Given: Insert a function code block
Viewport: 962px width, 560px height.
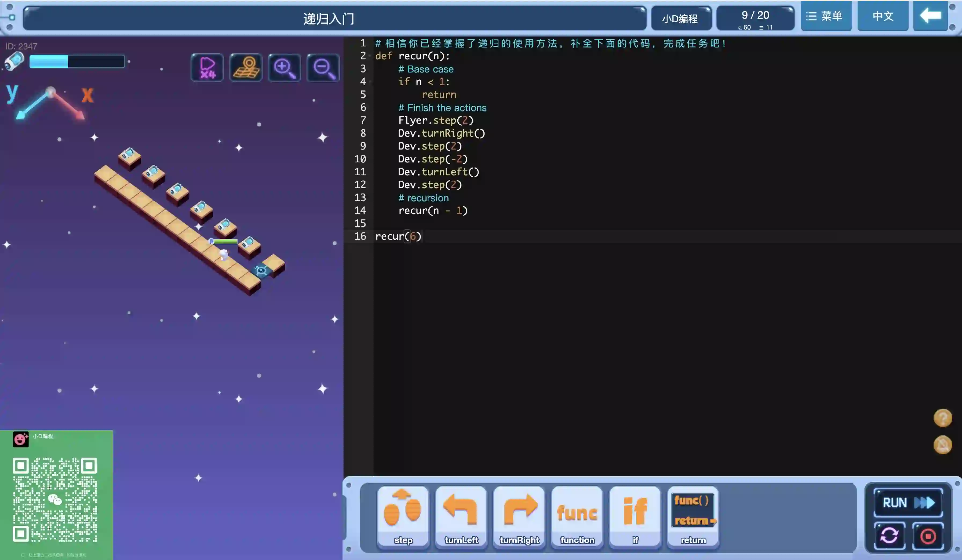Looking at the screenshot, I should 577,517.
